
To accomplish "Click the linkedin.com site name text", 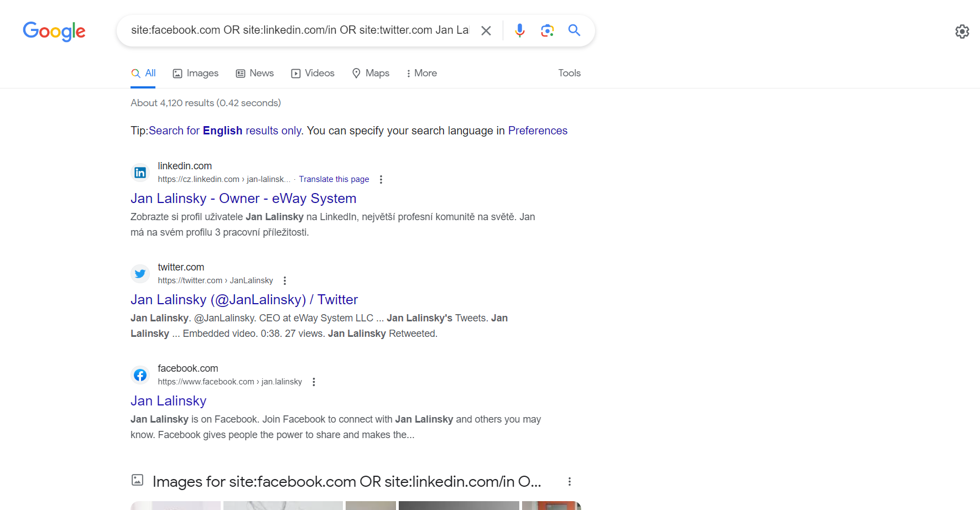I will pos(185,166).
